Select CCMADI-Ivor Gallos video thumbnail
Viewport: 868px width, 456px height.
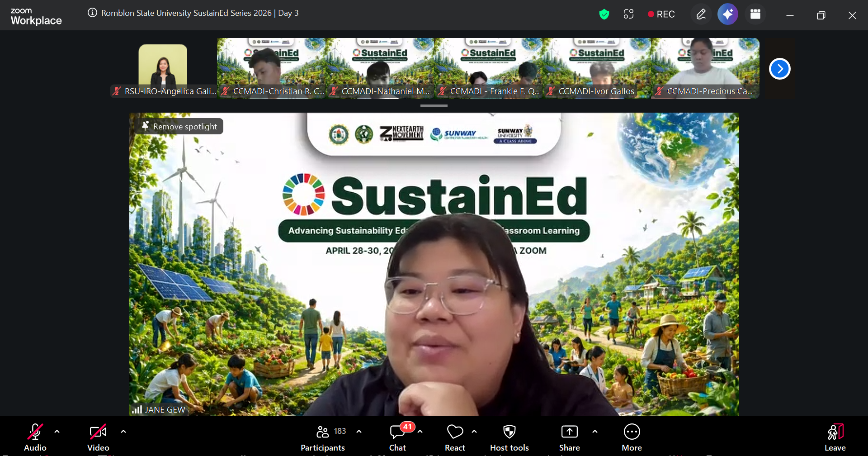597,68
